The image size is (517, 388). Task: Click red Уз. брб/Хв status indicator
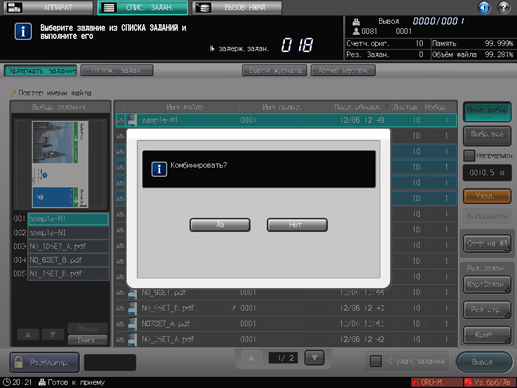pyautogui.click(x=489, y=382)
